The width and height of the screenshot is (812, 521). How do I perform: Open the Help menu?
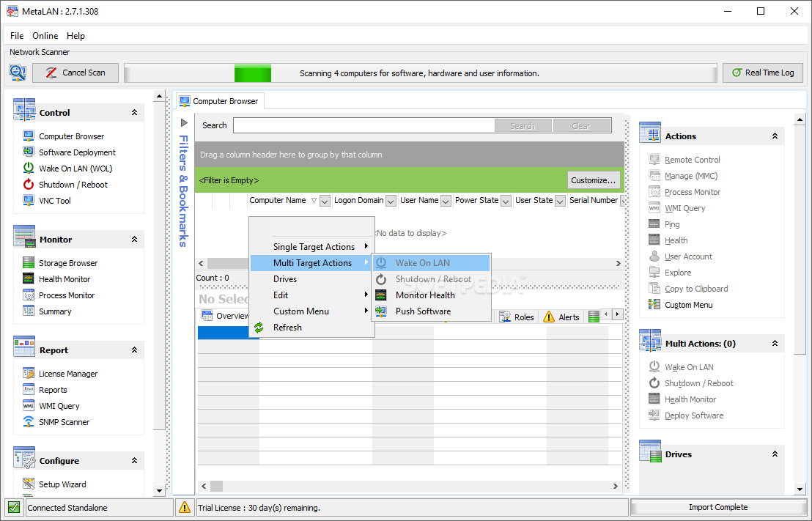tap(75, 36)
